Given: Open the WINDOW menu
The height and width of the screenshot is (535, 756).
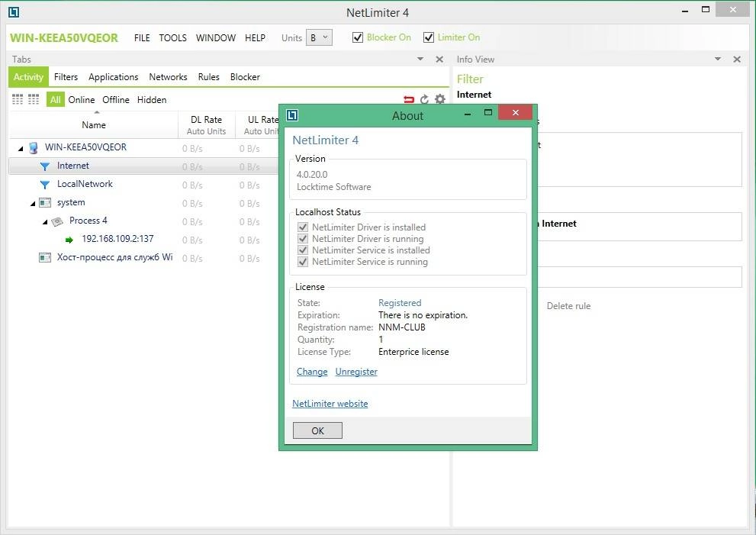Looking at the screenshot, I should [x=216, y=38].
